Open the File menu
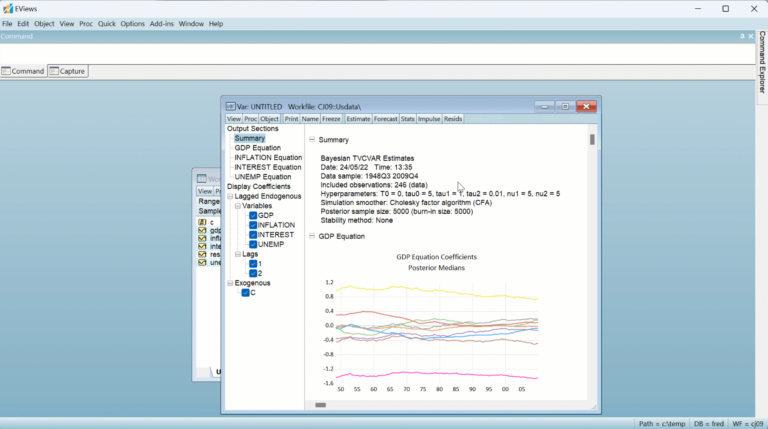The height and width of the screenshot is (429, 768). point(7,24)
